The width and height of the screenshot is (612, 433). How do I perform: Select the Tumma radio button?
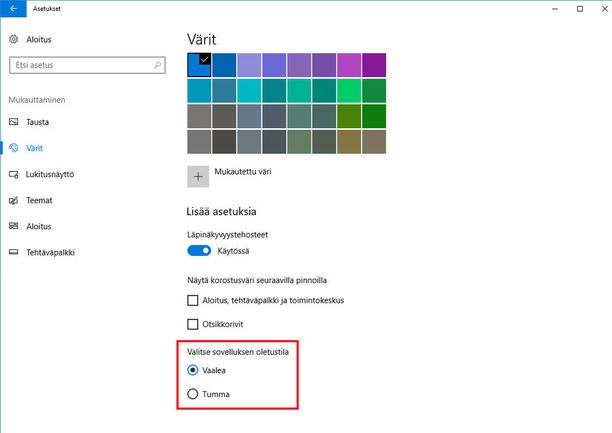(193, 394)
